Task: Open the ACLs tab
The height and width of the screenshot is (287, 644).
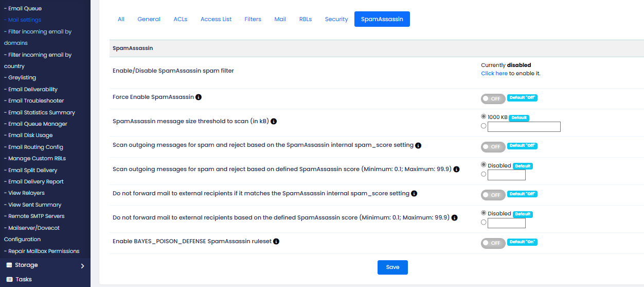Action: [181, 19]
